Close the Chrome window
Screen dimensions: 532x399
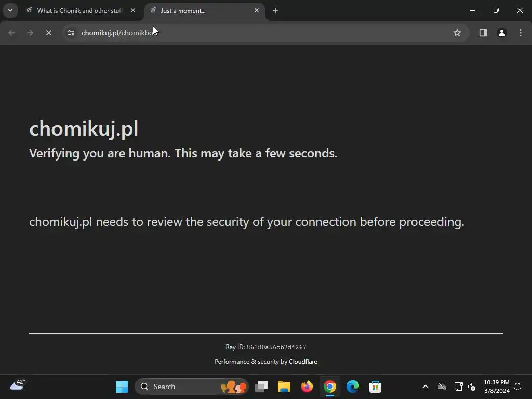click(520, 10)
